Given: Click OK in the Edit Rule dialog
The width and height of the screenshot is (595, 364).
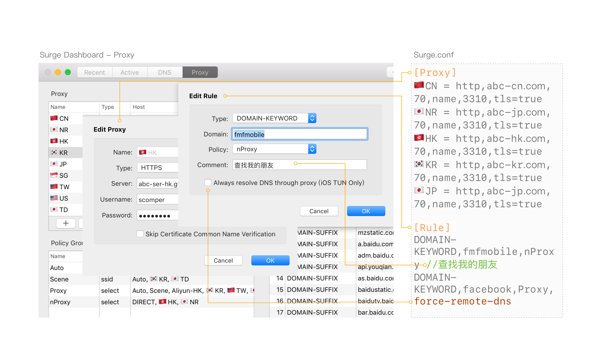Looking at the screenshot, I should coord(366,211).
